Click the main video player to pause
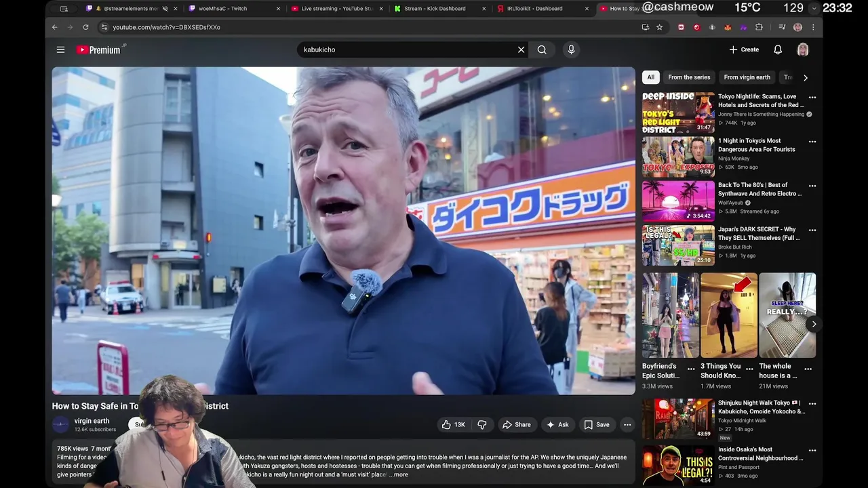Image resolution: width=868 pixels, height=488 pixels. pos(344,230)
